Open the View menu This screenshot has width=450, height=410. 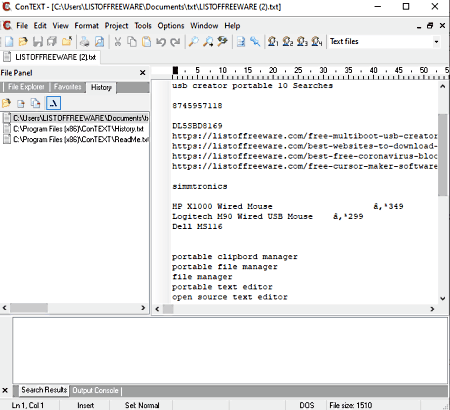[x=60, y=26]
